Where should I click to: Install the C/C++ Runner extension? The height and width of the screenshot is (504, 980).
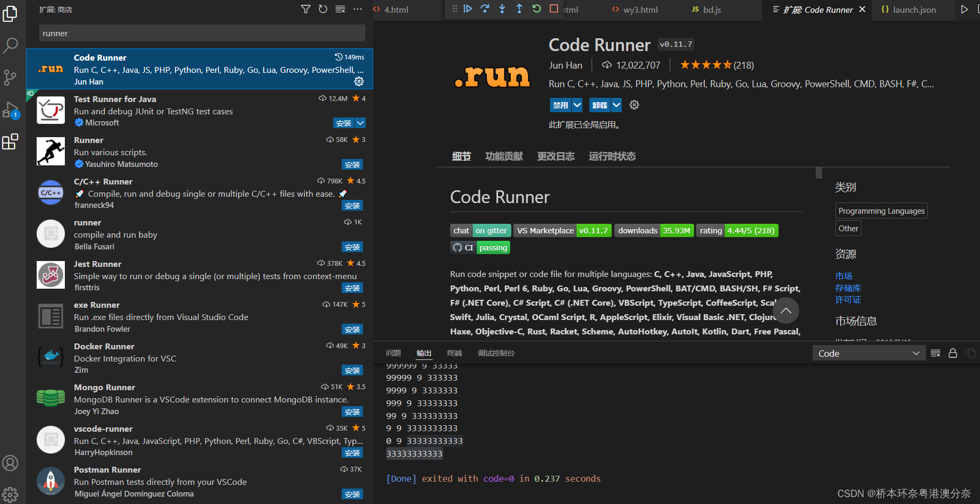[x=352, y=206]
